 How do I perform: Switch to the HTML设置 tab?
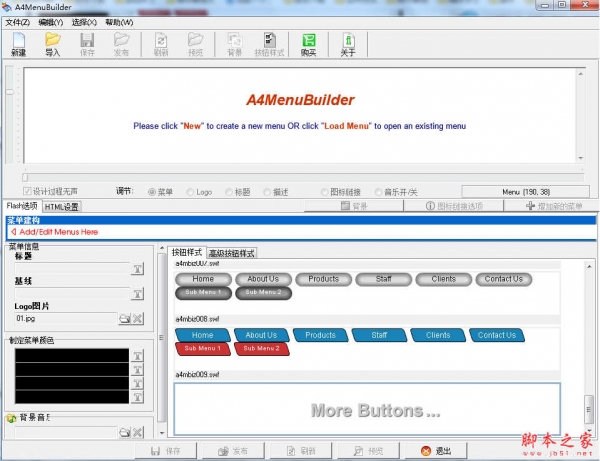tap(61, 207)
